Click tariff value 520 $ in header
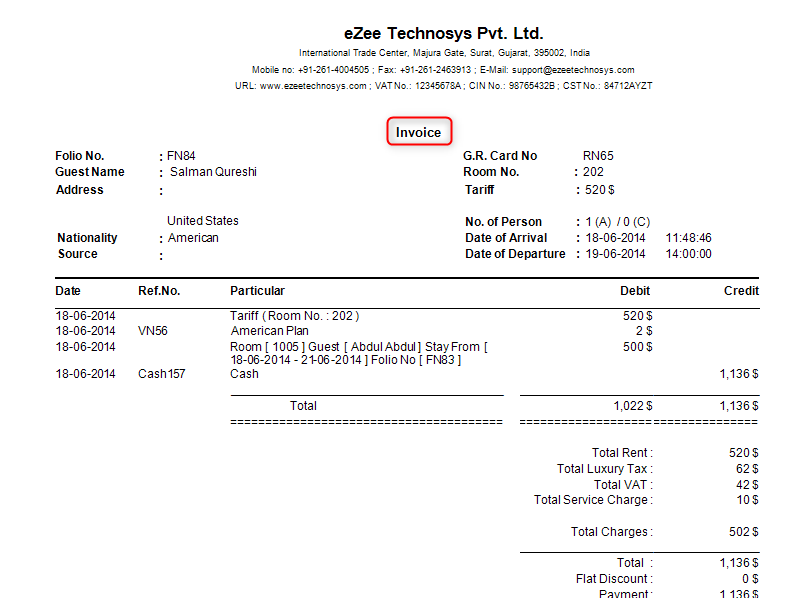The image size is (792, 598). tap(600, 190)
